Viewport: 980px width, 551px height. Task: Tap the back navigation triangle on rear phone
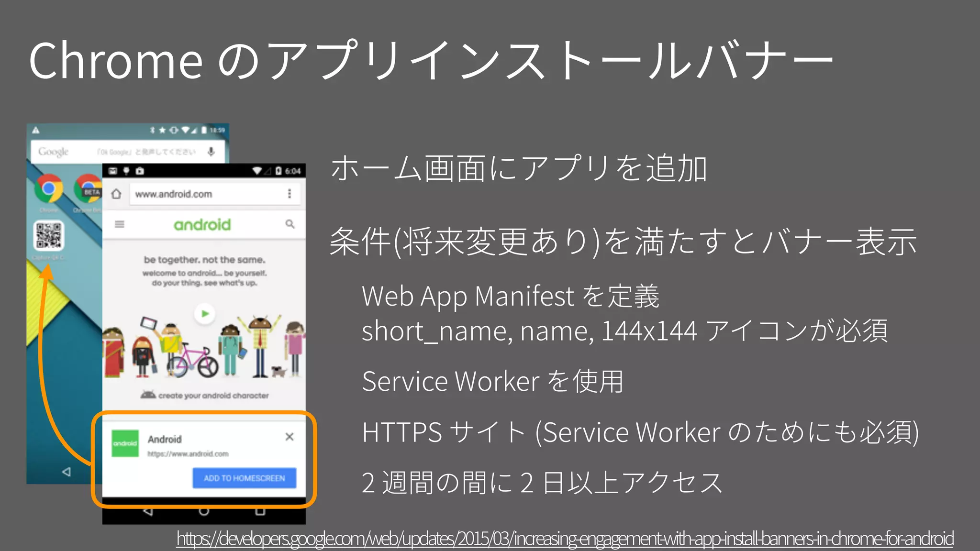(67, 472)
